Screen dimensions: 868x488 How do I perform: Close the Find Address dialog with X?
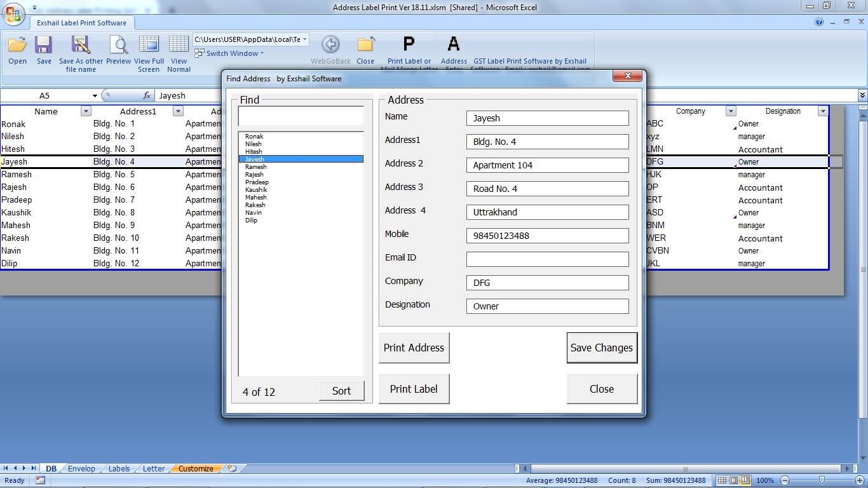click(627, 76)
